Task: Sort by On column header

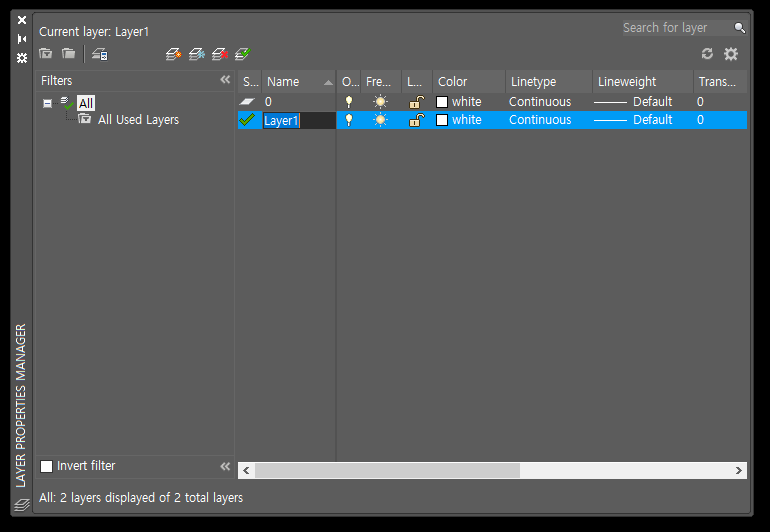Action: pyautogui.click(x=349, y=82)
